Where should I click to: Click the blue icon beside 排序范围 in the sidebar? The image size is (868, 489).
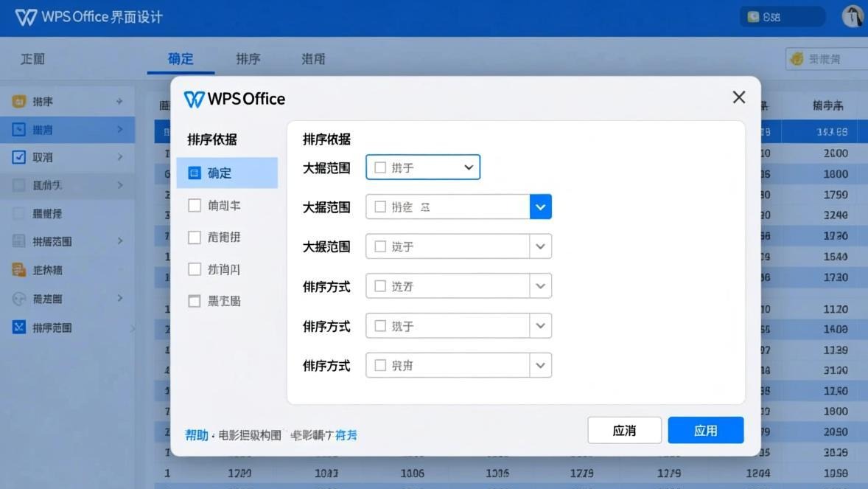point(19,327)
